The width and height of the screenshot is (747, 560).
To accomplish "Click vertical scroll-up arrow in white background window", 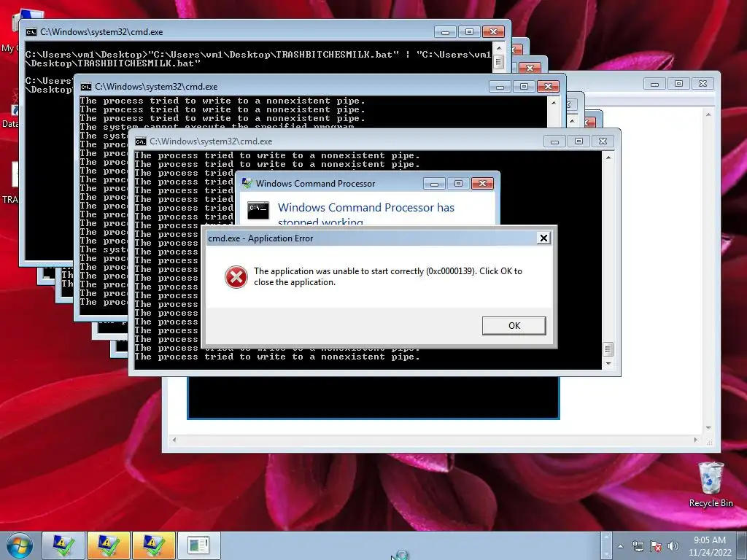I will pos(708,114).
